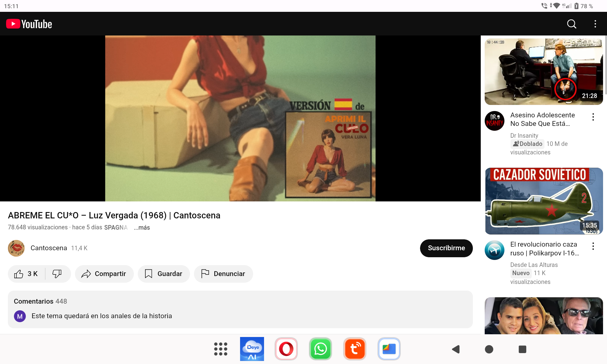Viewport: 607px width, 364px height.
Task: Share the video via Compartir
Action: (104, 274)
